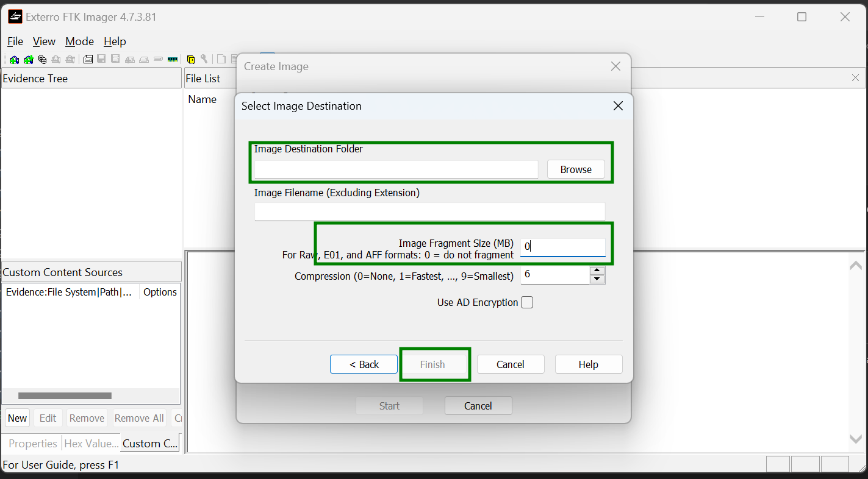Image resolution: width=868 pixels, height=479 pixels.
Task: Click the Remove All button
Action: coord(139,418)
